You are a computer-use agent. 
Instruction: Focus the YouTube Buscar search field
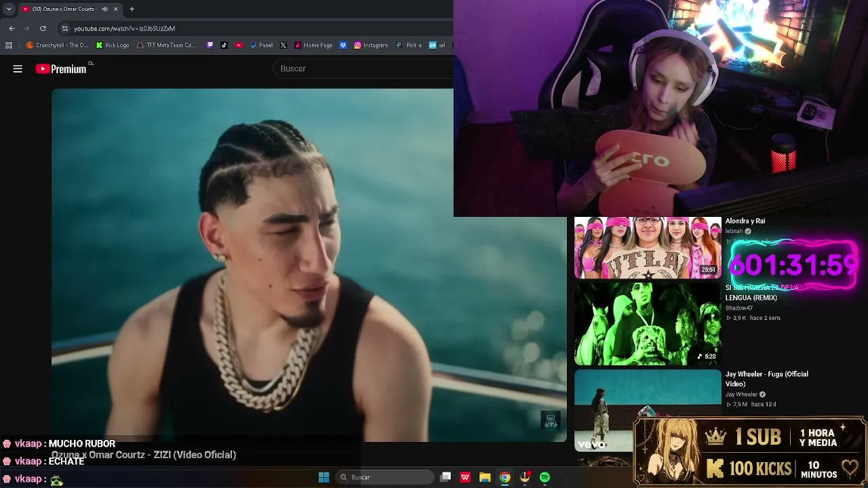point(363,68)
